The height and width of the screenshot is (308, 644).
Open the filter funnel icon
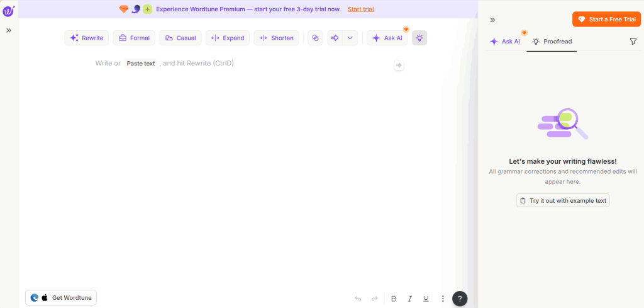pyautogui.click(x=633, y=41)
